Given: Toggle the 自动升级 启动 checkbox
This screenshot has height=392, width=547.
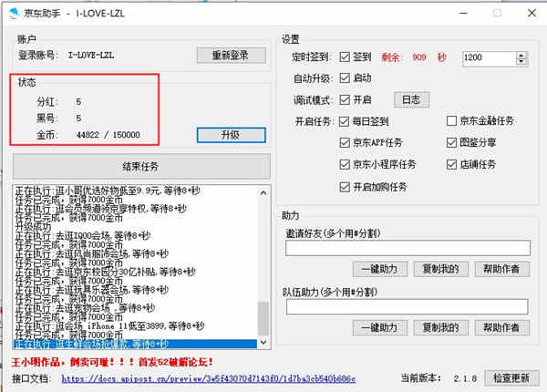Looking at the screenshot, I should coord(345,78).
